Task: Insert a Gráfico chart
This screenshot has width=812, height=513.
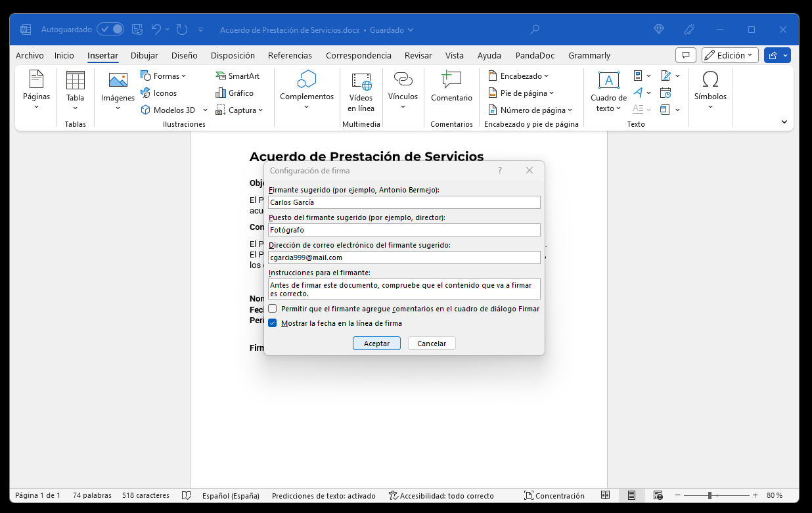Action: (235, 93)
